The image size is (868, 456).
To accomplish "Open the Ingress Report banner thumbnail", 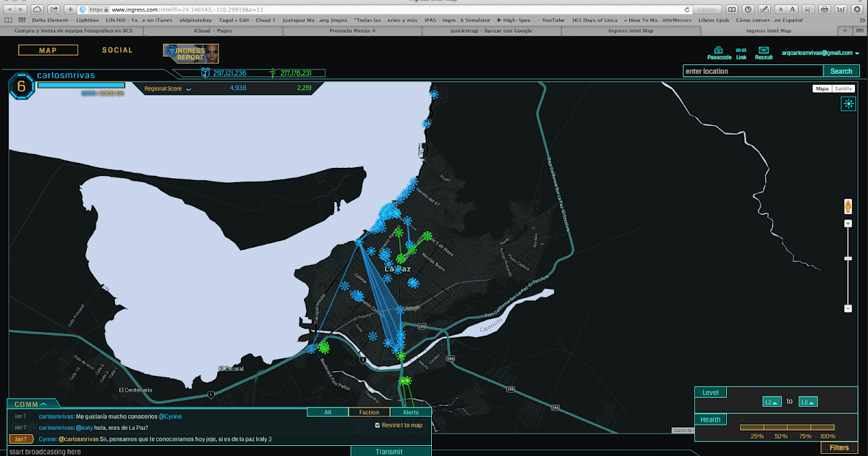I will pos(191,54).
